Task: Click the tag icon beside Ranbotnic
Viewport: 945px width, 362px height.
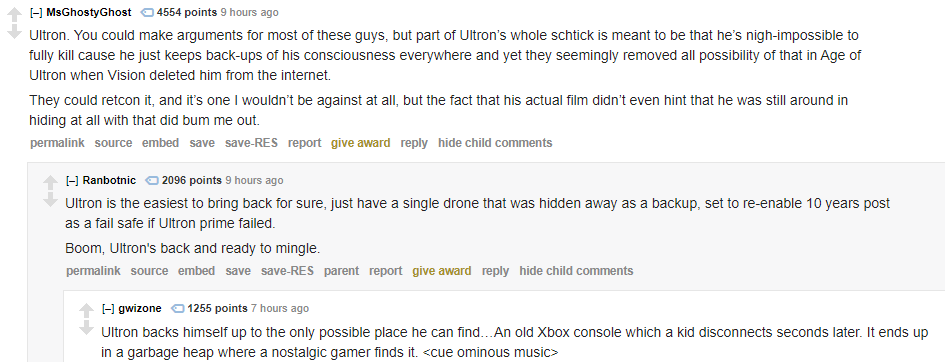Action: point(152,180)
